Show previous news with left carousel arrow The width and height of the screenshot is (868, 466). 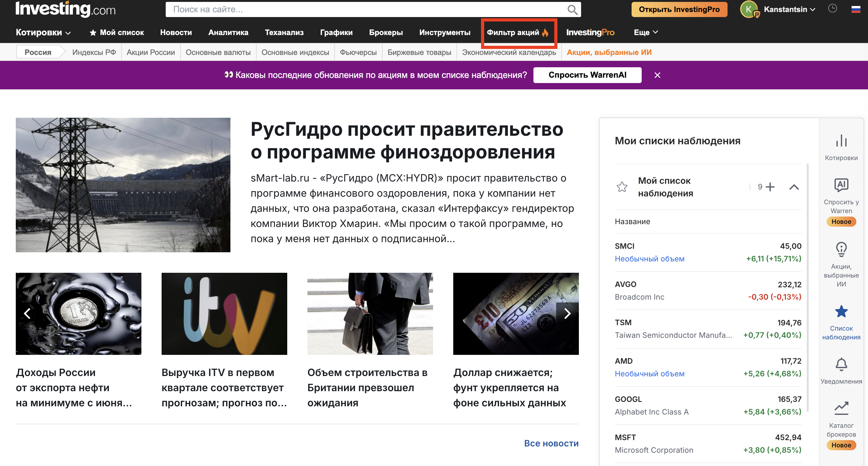click(x=27, y=314)
